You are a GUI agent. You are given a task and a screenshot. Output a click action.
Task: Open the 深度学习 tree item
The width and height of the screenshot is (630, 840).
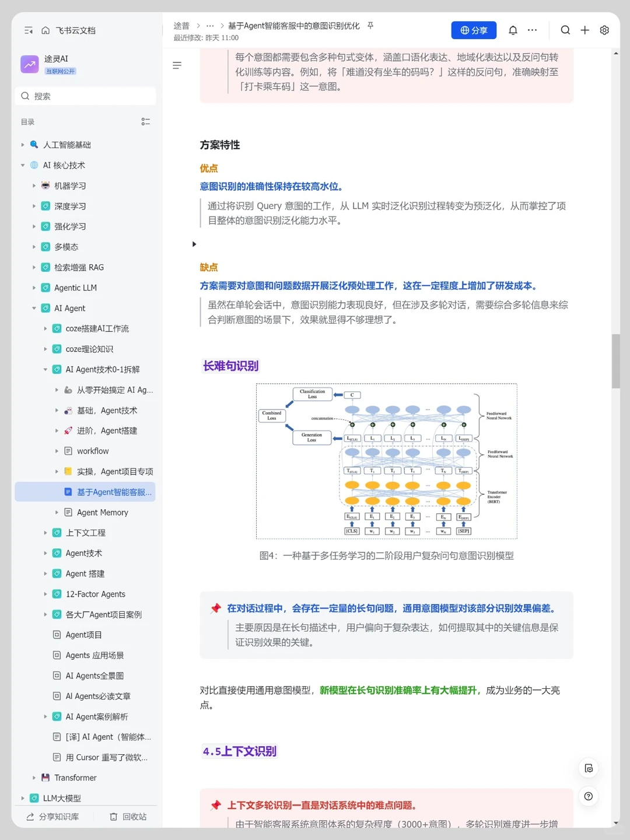tap(70, 206)
